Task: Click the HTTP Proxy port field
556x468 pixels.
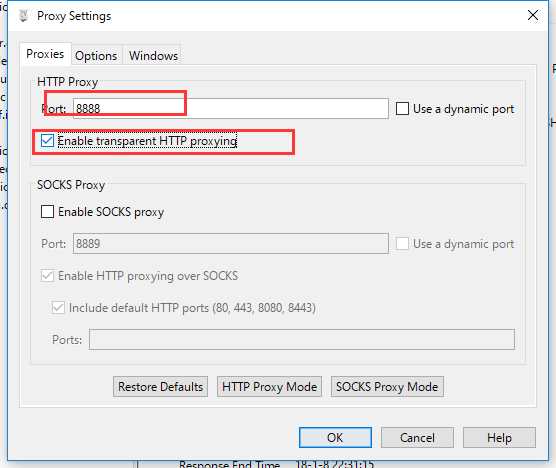Action: pyautogui.click(x=231, y=108)
